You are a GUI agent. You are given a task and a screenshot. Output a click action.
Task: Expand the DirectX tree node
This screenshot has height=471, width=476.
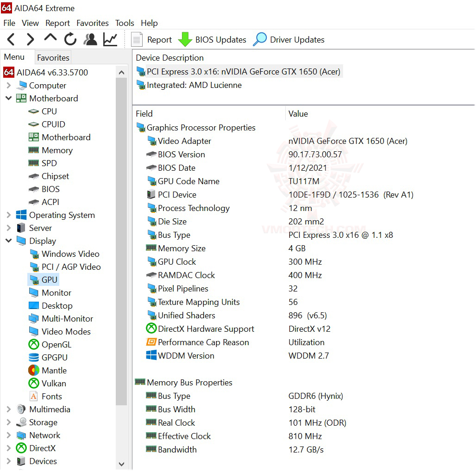click(x=8, y=448)
